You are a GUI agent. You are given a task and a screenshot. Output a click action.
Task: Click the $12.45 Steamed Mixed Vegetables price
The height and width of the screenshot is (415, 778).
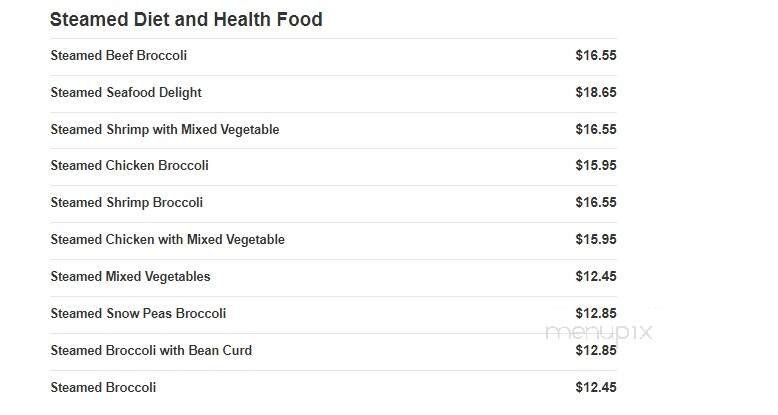pos(596,277)
